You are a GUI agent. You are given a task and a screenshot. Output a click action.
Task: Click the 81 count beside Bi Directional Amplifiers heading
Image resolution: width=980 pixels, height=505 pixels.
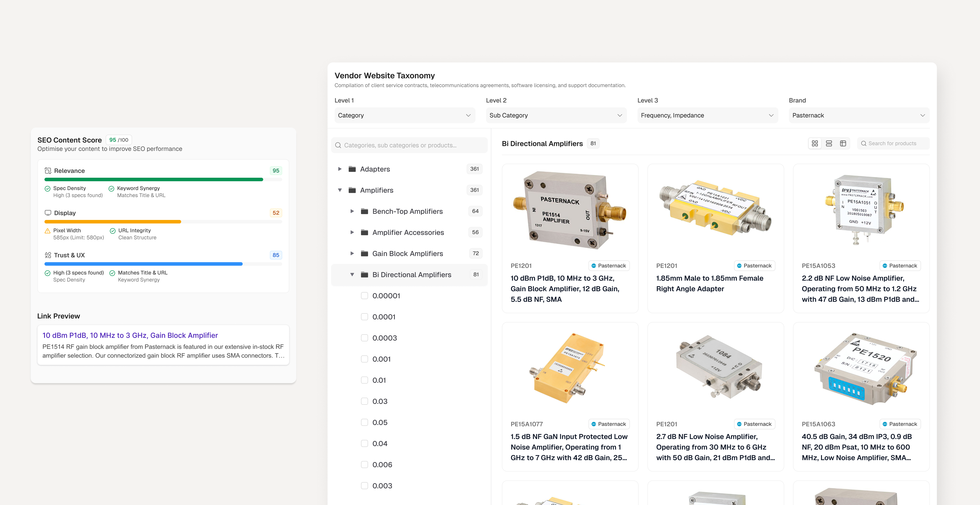593,143
